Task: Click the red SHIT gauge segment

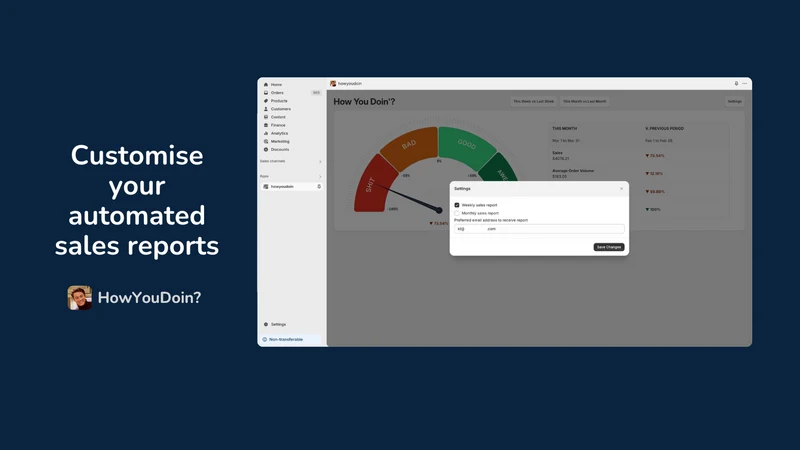Action: click(x=375, y=185)
